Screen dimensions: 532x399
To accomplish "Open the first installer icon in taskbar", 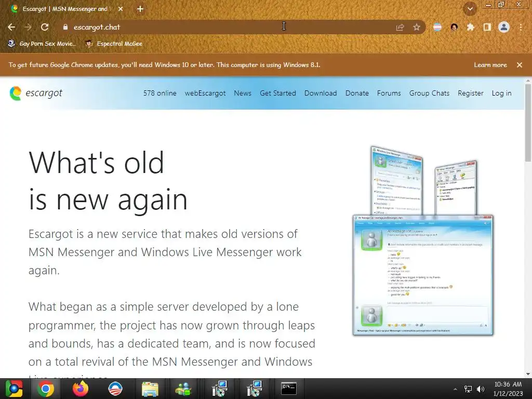I will point(220,389).
